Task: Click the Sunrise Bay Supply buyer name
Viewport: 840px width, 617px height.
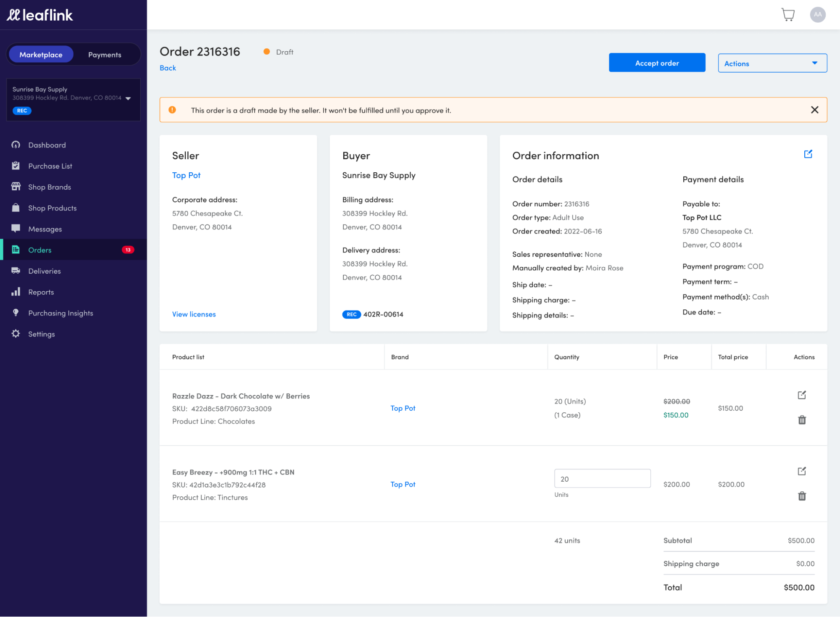Action: 379,175
